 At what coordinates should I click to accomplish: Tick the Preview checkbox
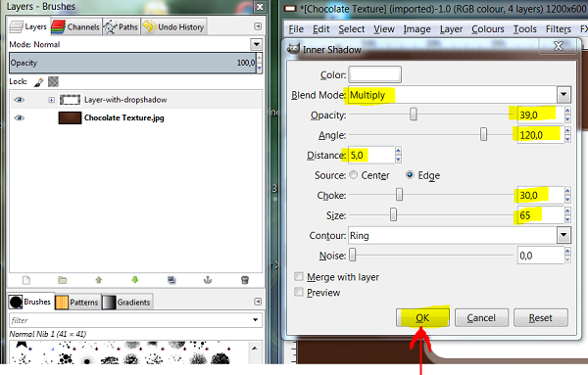(299, 292)
